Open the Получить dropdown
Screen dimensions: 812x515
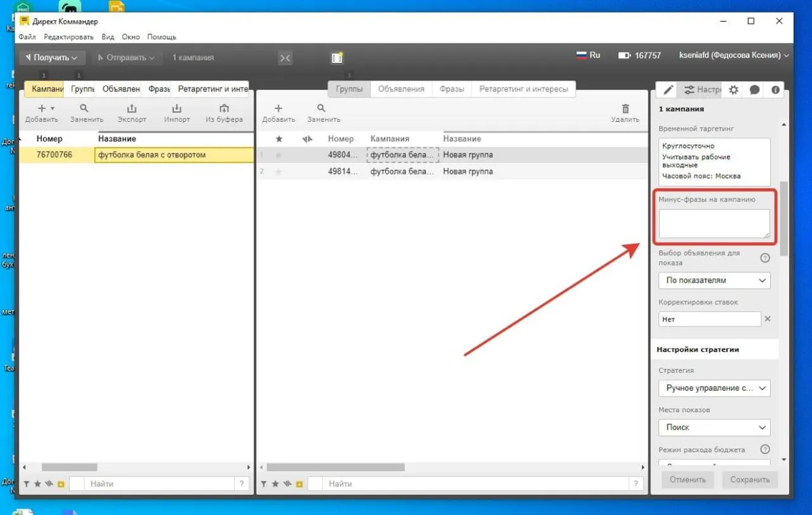(x=52, y=58)
